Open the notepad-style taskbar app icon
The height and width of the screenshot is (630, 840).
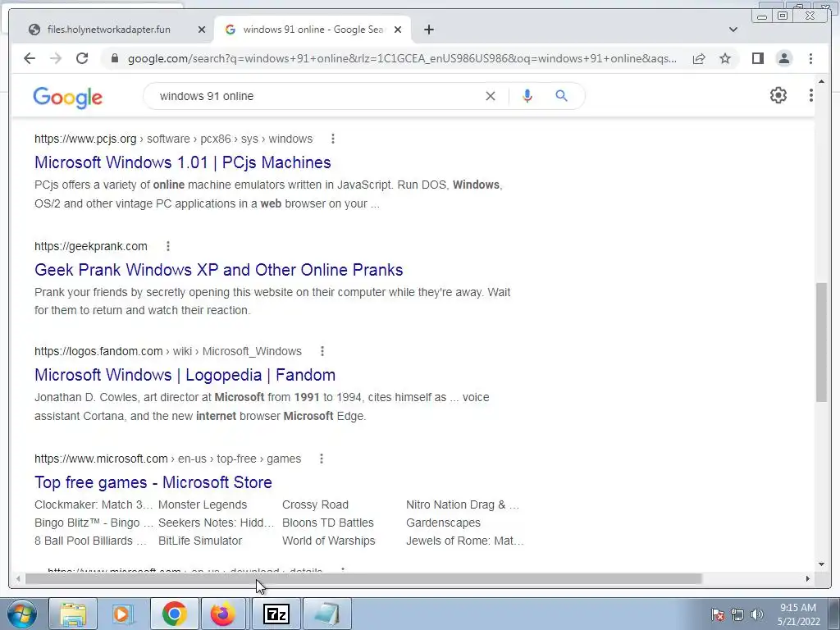tap(326, 614)
